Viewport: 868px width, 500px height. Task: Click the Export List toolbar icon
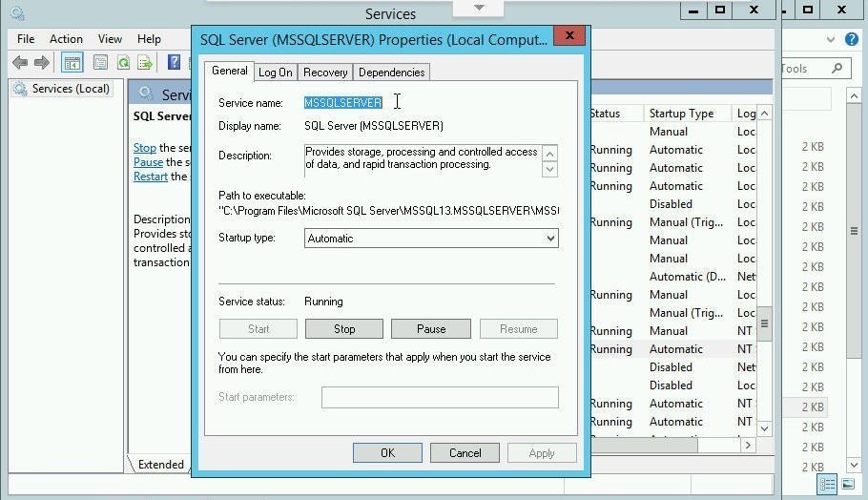coord(145,63)
